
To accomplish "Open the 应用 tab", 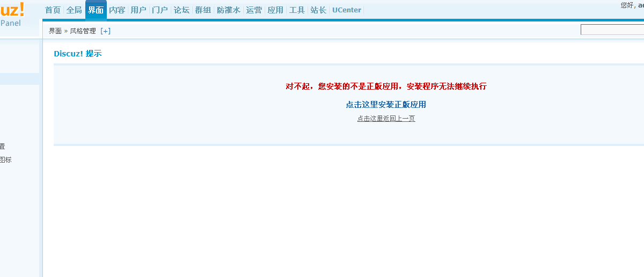I will [x=275, y=10].
